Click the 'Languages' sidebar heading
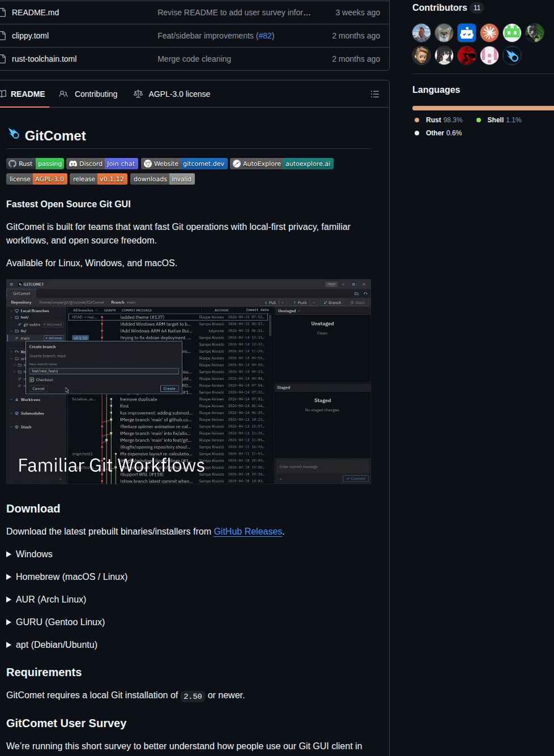 point(436,89)
